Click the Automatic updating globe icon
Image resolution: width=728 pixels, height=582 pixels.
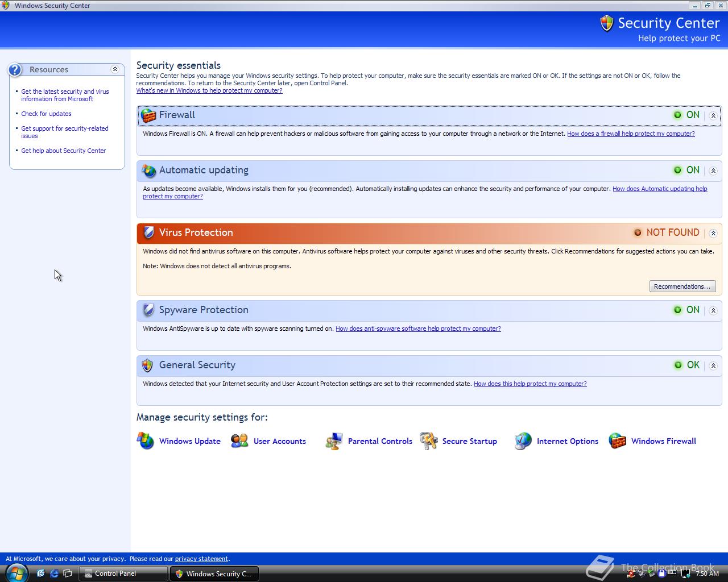coord(148,171)
